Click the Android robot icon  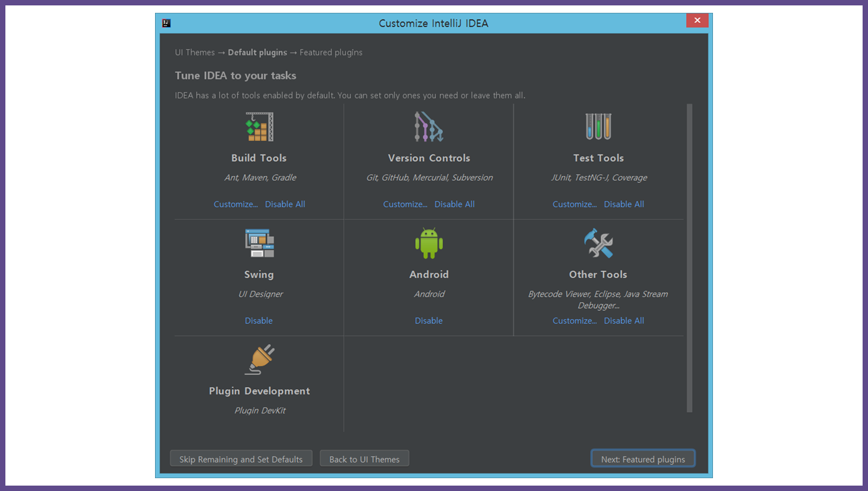coord(429,243)
